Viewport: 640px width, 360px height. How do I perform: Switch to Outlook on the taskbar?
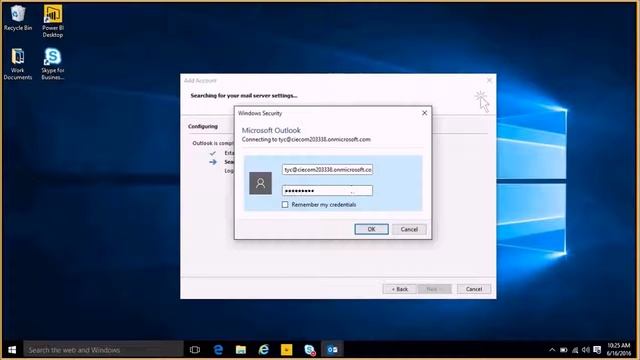(x=332, y=350)
